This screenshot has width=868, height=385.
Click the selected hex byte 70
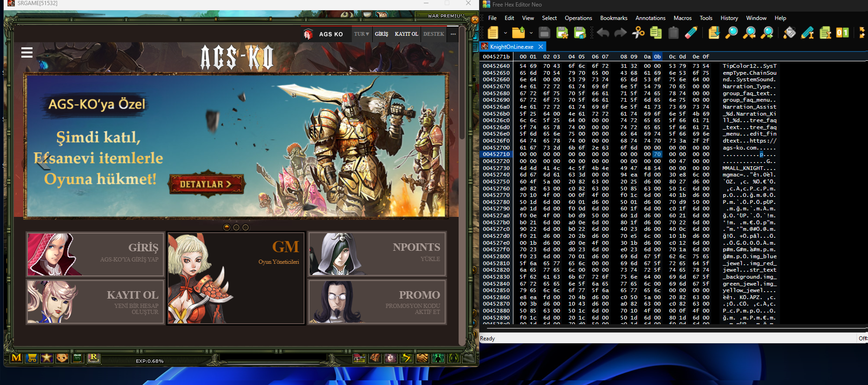click(657, 154)
